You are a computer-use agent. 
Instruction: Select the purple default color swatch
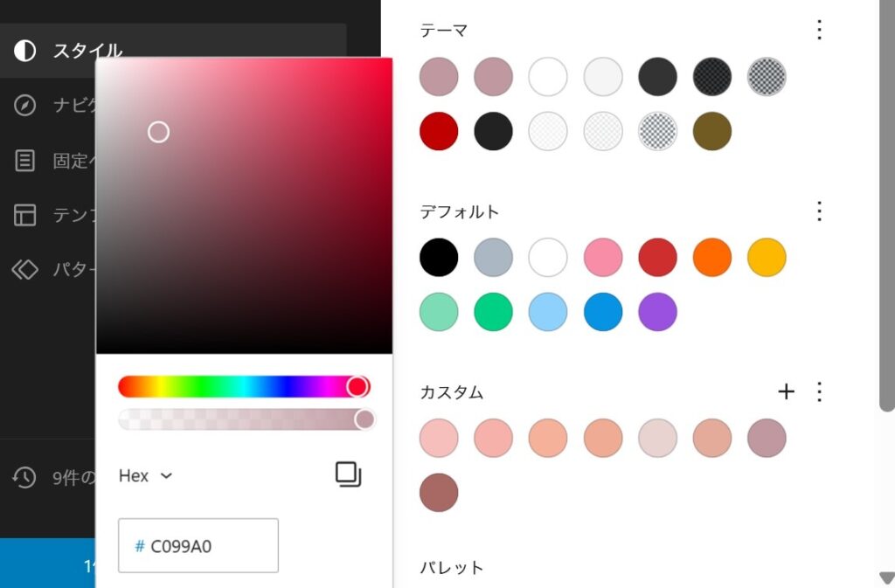(657, 312)
